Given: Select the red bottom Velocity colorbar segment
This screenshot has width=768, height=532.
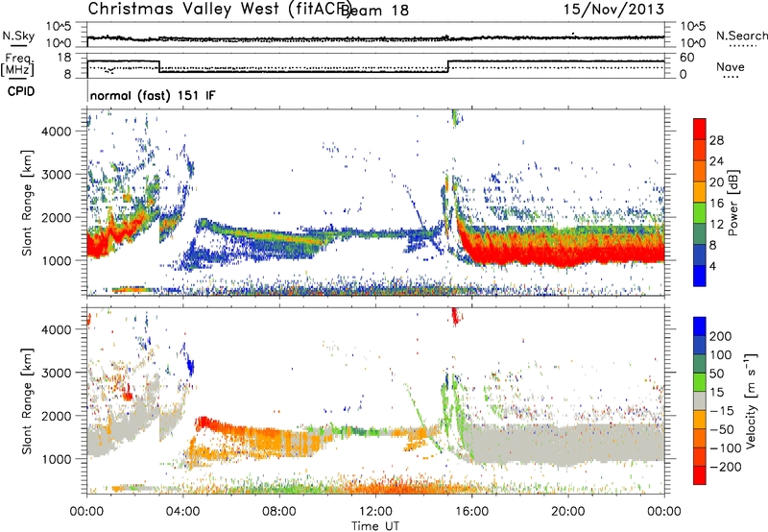Looking at the screenshot, I should (x=700, y=475).
